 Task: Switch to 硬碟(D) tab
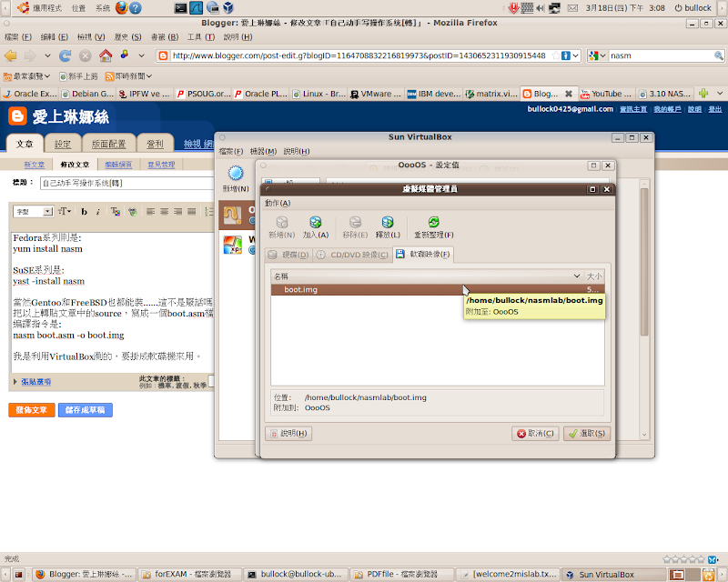[288, 255]
